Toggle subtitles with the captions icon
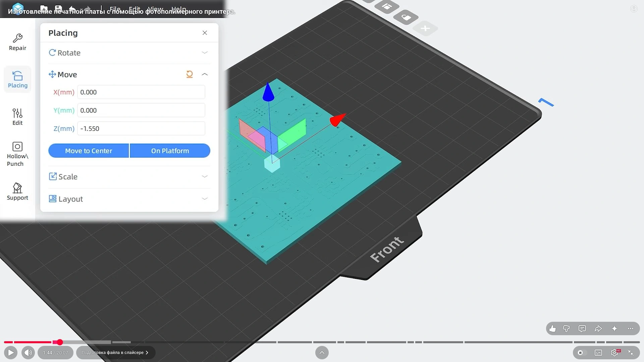 tap(598, 353)
